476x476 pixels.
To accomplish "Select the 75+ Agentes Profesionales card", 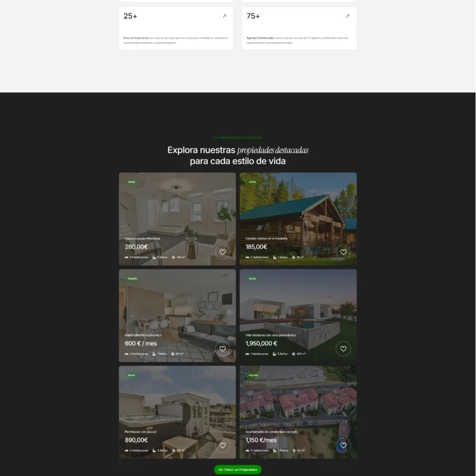I will coord(299,29).
